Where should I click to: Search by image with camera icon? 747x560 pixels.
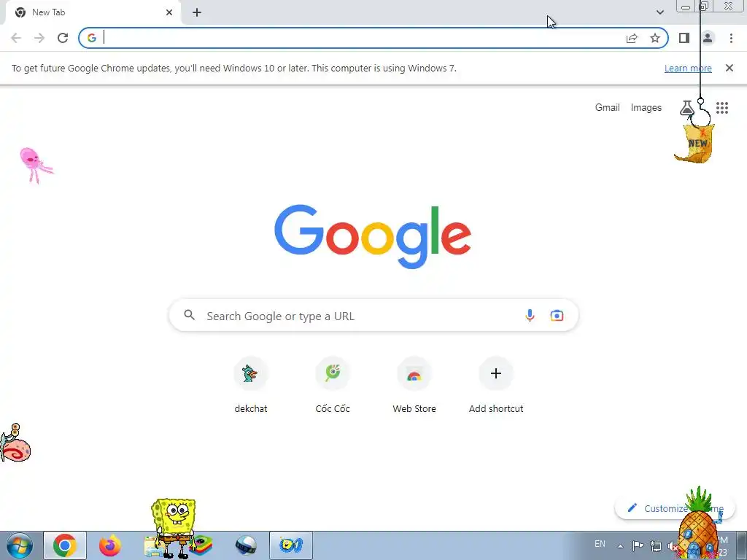[557, 315]
